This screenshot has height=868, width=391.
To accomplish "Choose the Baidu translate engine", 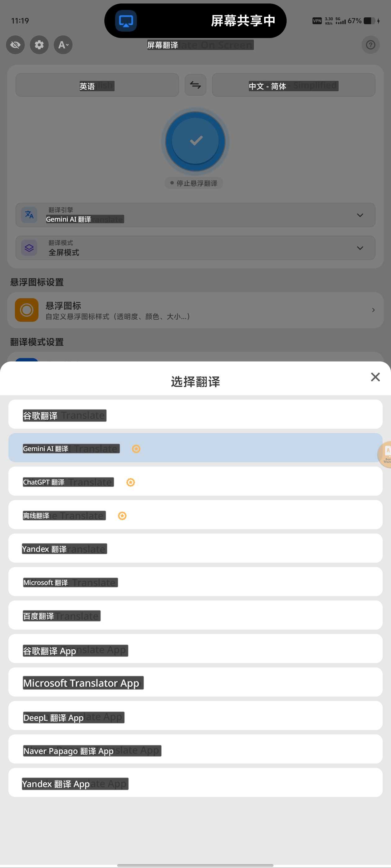I will (x=195, y=615).
